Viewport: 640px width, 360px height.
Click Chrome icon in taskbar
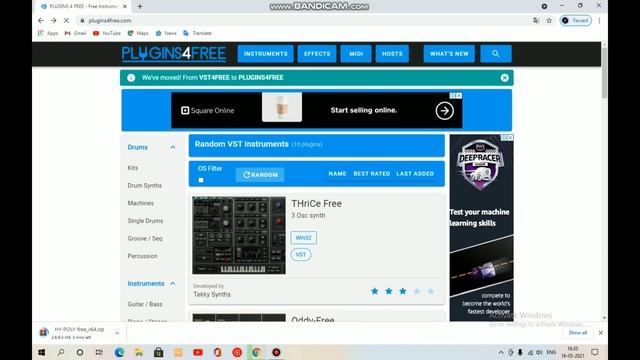tap(256, 352)
